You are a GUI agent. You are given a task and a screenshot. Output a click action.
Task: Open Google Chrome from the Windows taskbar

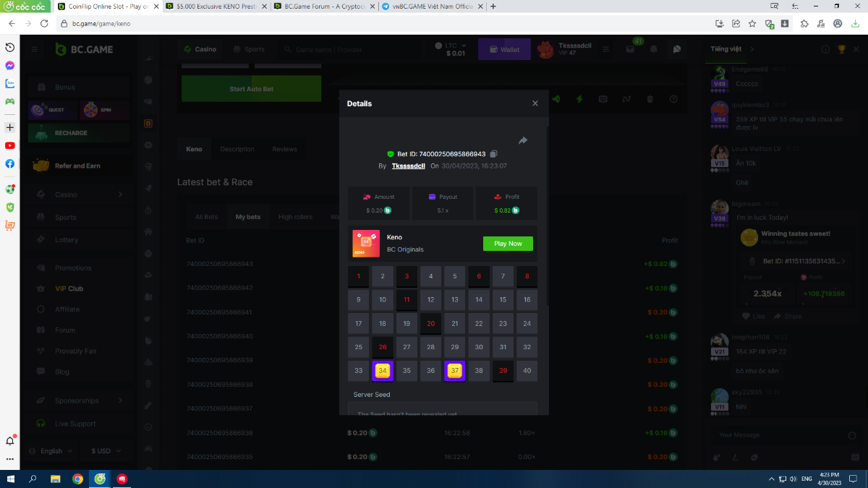coord(77,479)
